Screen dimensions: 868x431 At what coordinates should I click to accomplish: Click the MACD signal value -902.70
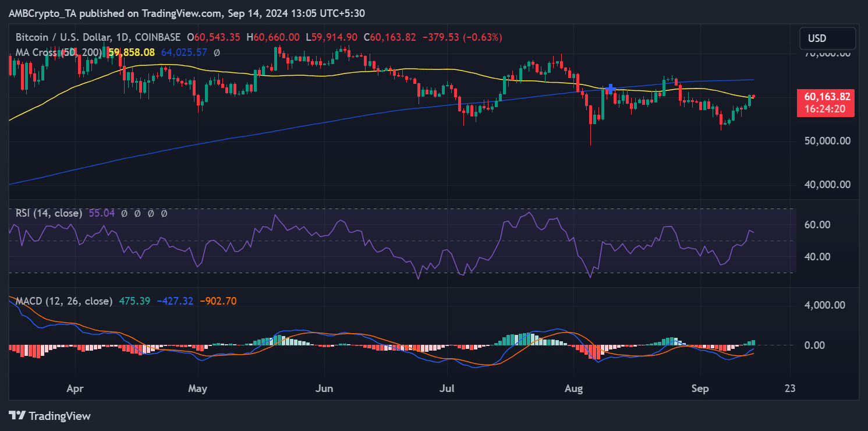218,301
